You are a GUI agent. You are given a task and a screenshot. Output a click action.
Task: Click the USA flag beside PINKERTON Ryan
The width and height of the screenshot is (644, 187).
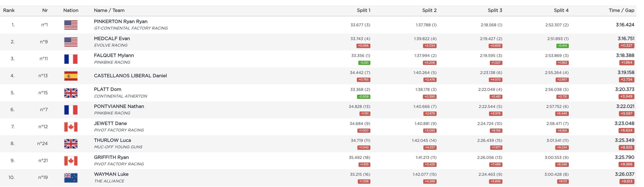point(71,25)
